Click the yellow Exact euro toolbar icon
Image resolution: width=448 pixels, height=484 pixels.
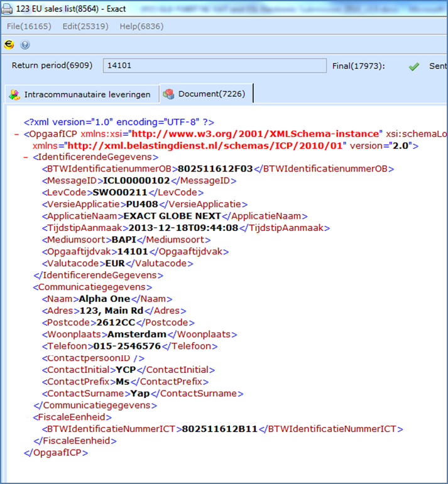coord(9,45)
